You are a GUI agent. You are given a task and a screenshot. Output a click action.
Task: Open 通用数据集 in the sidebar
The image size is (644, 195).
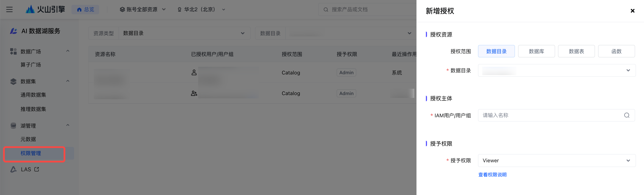[x=33, y=95]
